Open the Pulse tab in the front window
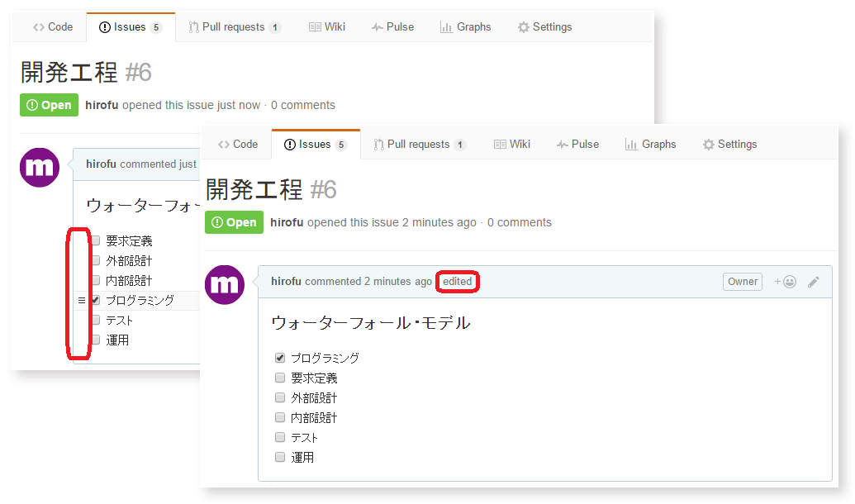 click(x=577, y=145)
